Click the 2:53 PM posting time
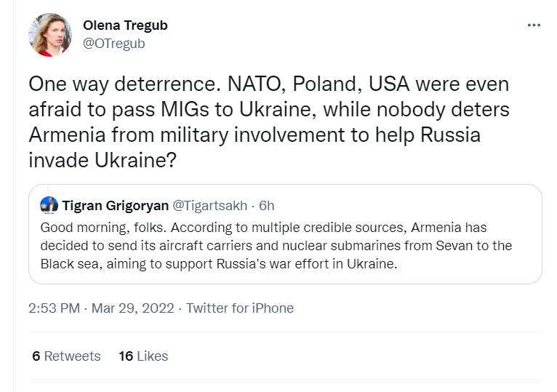This screenshot has height=392, width=557. coord(54,308)
